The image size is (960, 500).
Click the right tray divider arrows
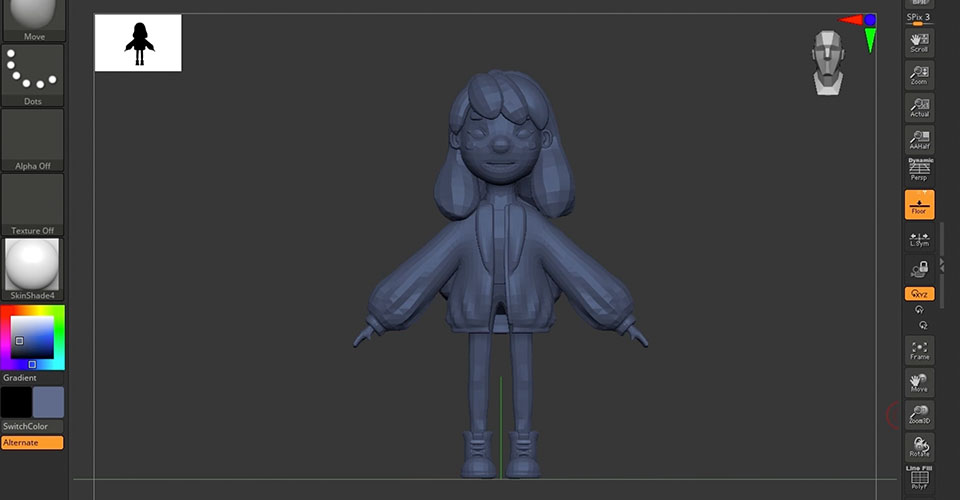942,265
